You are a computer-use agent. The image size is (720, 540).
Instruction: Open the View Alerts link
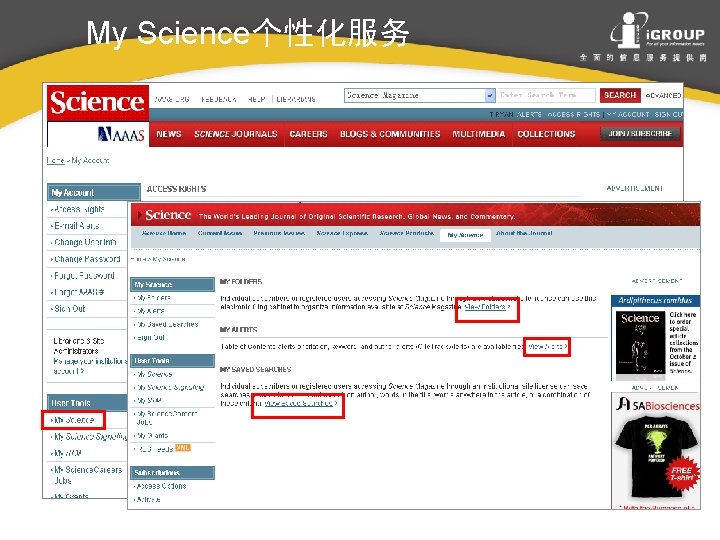pos(547,347)
